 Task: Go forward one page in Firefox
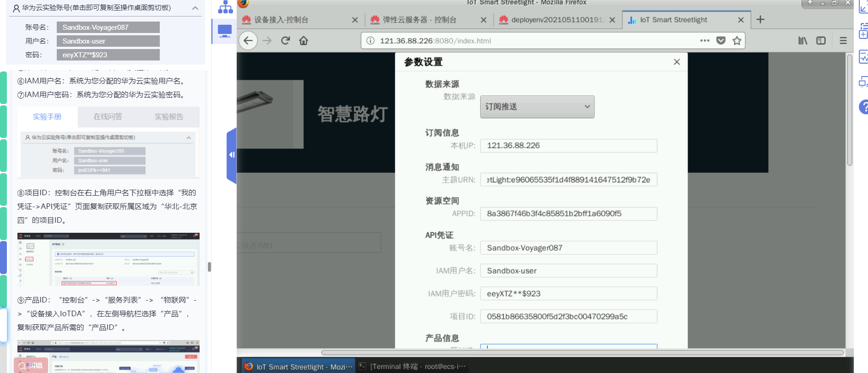(267, 41)
